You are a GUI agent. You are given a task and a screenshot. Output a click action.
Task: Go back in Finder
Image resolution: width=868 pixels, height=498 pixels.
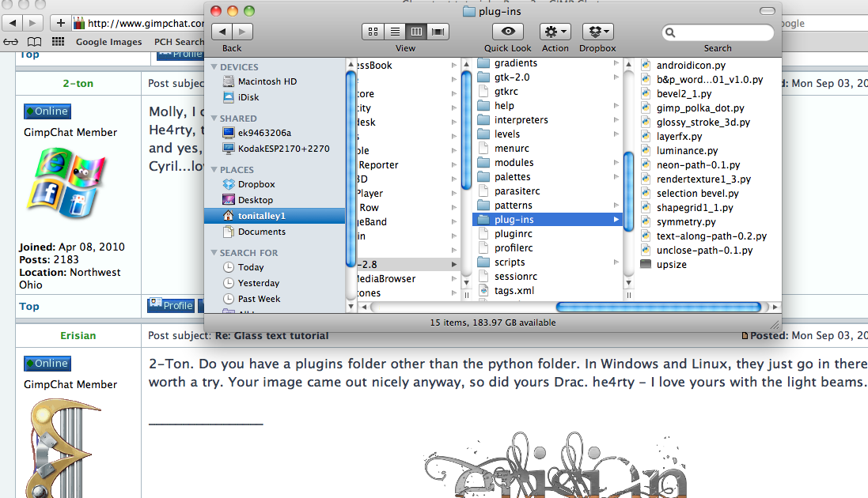pyautogui.click(x=222, y=32)
